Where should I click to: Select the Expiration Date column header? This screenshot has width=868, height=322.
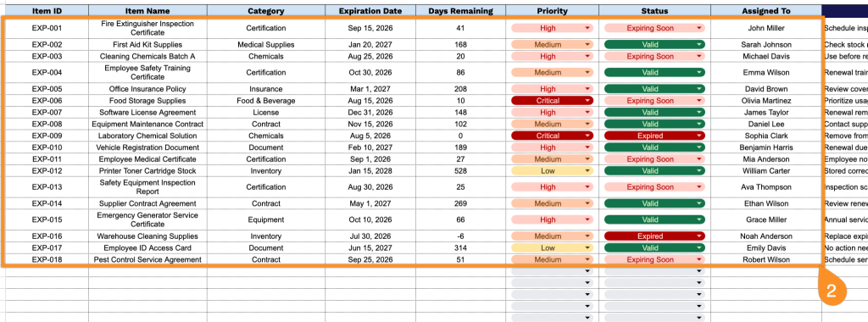point(370,10)
